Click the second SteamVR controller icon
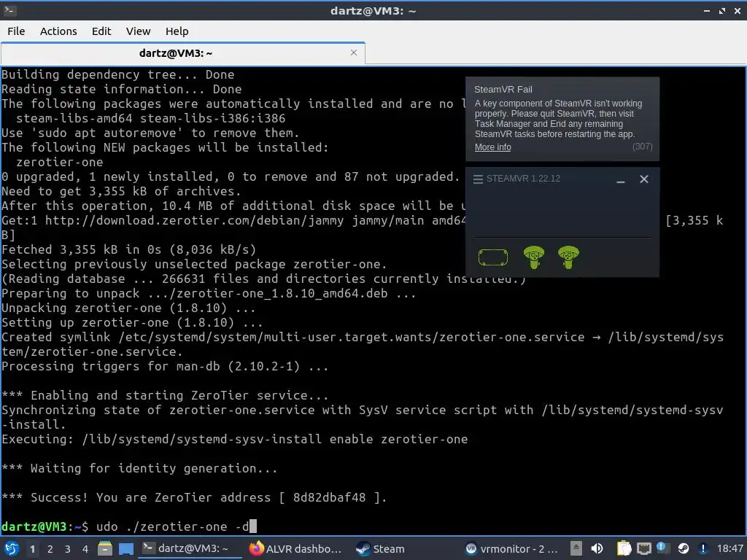 [x=568, y=257]
